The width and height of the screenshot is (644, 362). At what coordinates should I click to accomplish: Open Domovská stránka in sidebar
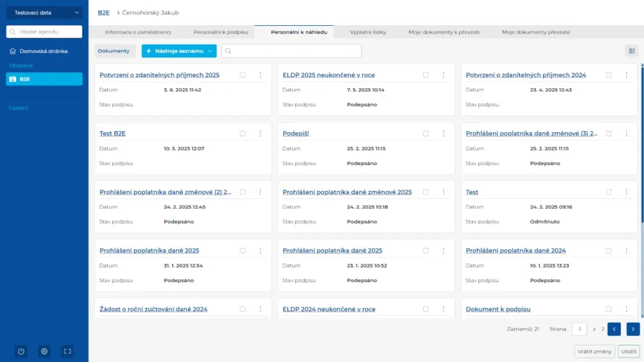pyautogui.click(x=43, y=51)
